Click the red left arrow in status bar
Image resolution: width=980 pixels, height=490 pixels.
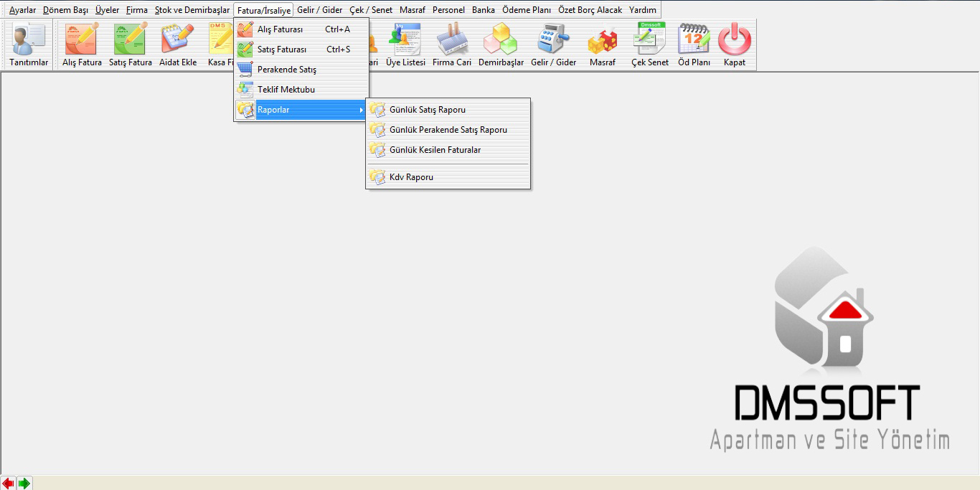tap(9, 484)
